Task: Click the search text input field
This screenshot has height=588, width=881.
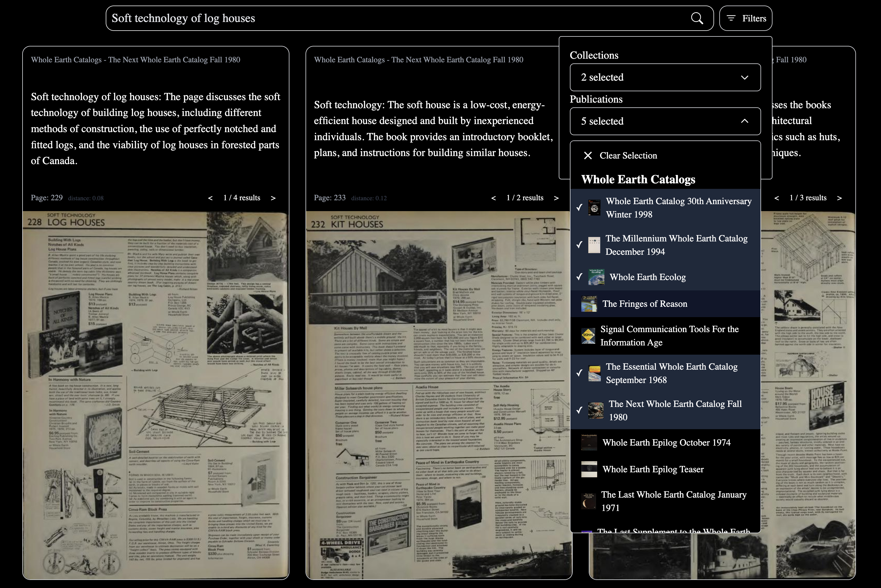Action: pos(375,18)
